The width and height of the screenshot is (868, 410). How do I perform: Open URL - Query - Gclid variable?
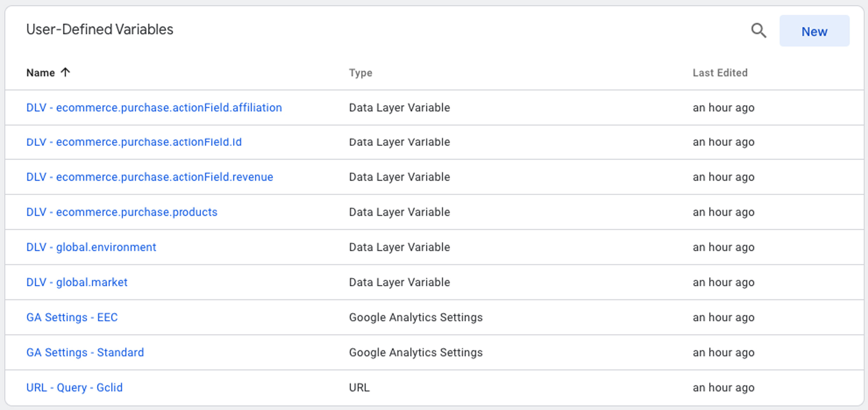pos(75,387)
